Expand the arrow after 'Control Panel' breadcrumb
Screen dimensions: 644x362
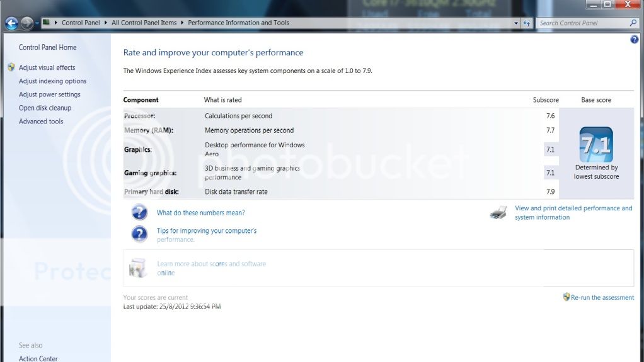(x=106, y=23)
